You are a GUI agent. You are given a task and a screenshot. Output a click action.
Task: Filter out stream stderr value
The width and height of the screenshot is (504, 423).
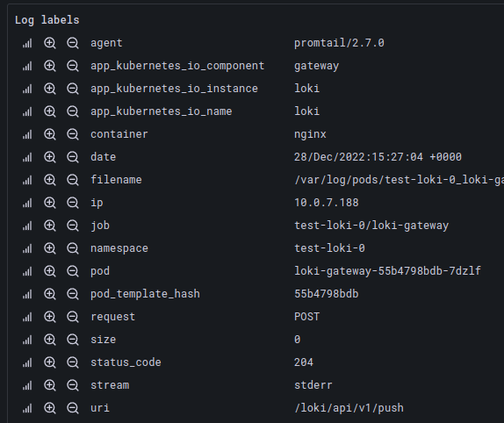pyautogui.click(x=73, y=385)
